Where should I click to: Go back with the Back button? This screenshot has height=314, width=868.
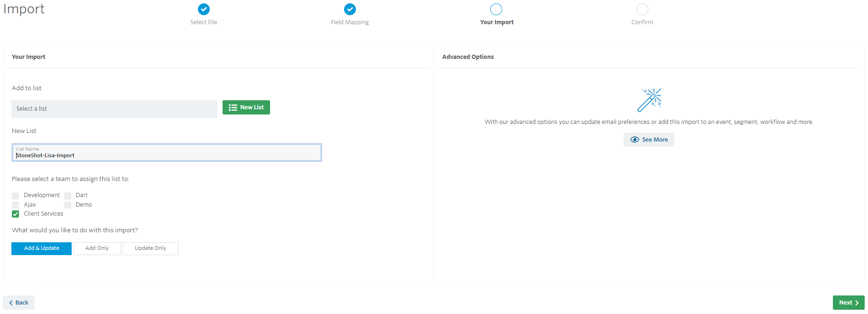19,303
